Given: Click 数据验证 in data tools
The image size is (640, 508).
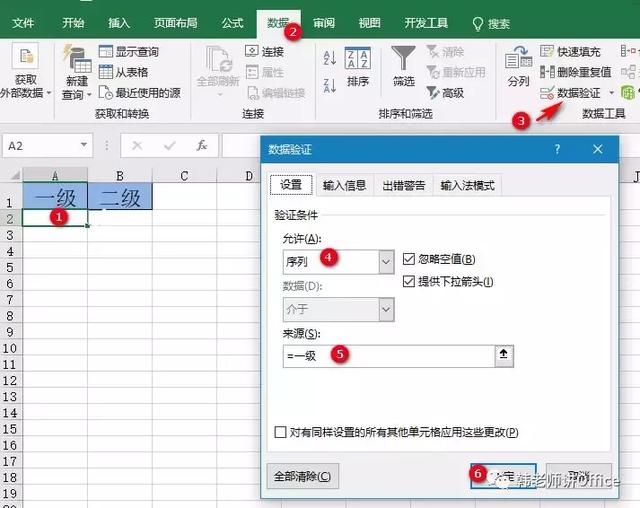Looking at the screenshot, I should [x=570, y=93].
